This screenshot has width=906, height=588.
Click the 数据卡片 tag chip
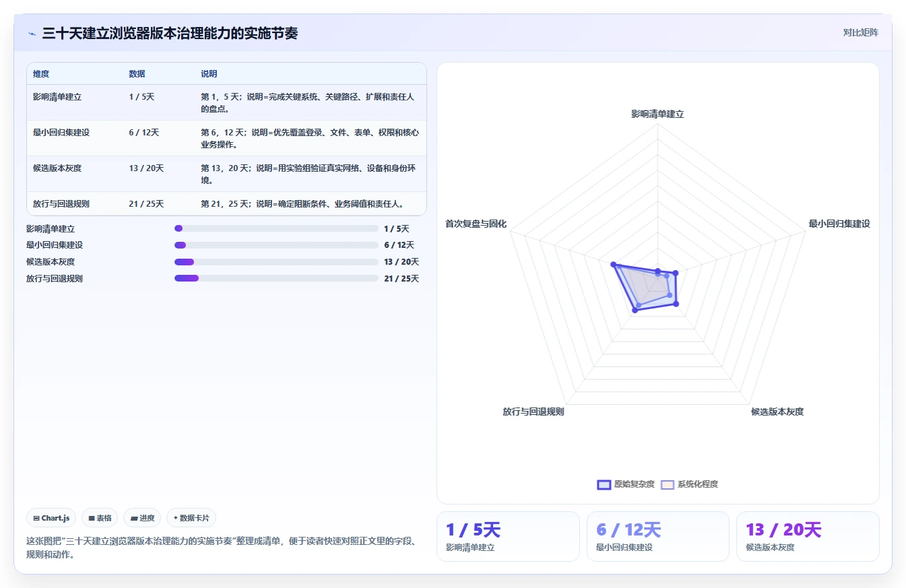(x=191, y=518)
